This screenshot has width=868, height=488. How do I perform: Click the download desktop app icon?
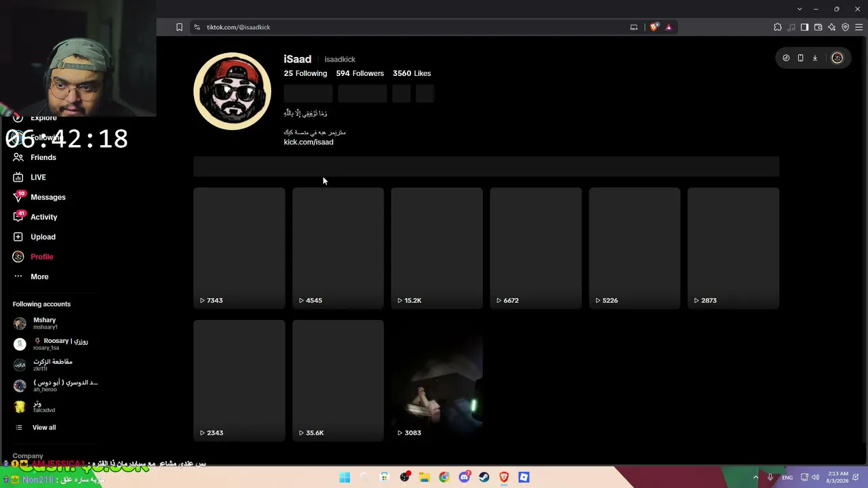815,58
